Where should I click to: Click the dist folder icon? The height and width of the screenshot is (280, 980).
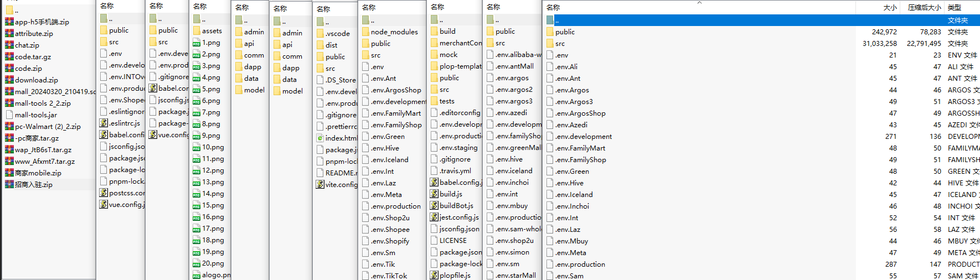click(x=320, y=45)
